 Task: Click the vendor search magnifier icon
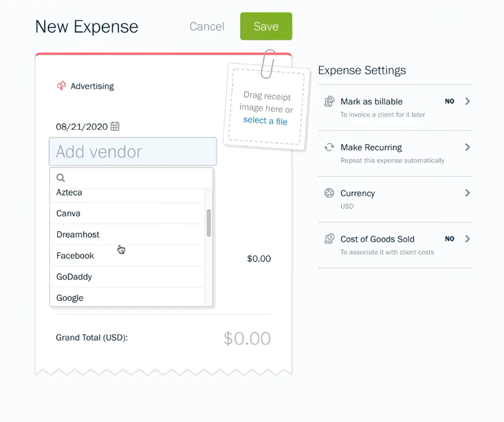click(x=61, y=178)
